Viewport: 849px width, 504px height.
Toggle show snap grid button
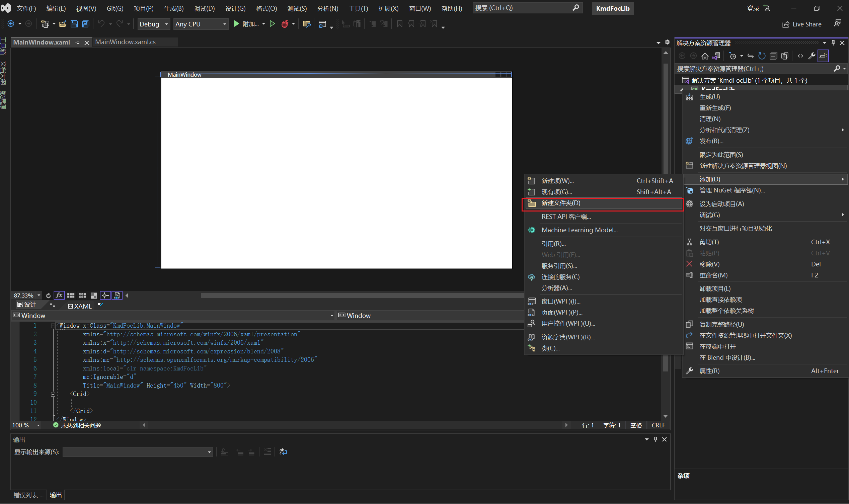[71, 296]
